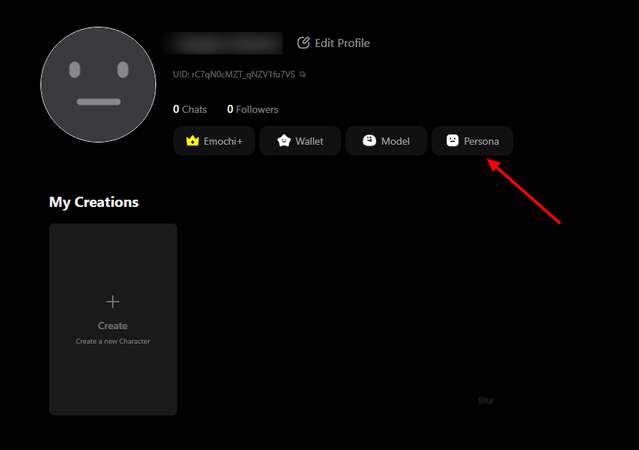Open the Model label text

[395, 142]
